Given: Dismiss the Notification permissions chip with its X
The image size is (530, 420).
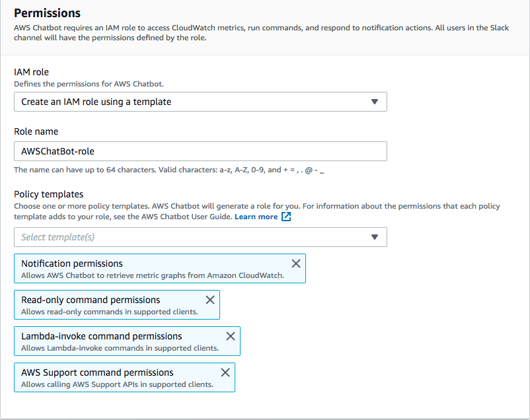Looking at the screenshot, I should tap(296, 263).
